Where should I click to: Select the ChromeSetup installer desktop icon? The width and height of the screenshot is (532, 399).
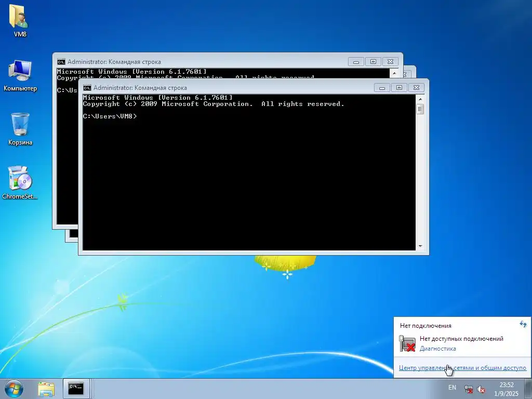click(20, 182)
